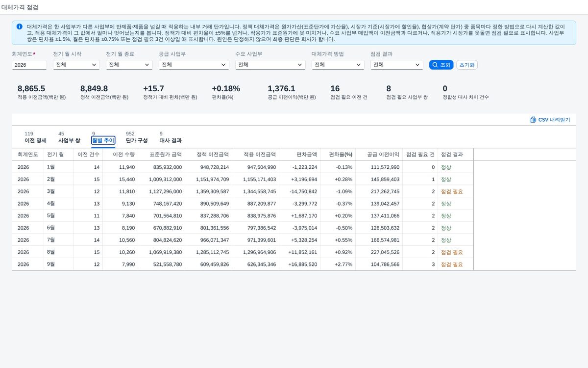Click the 1,376.1 공급 이전이익 KPI
Image resolution: width=588 pixels, height=368 pixels.
(x=292, y=92)
